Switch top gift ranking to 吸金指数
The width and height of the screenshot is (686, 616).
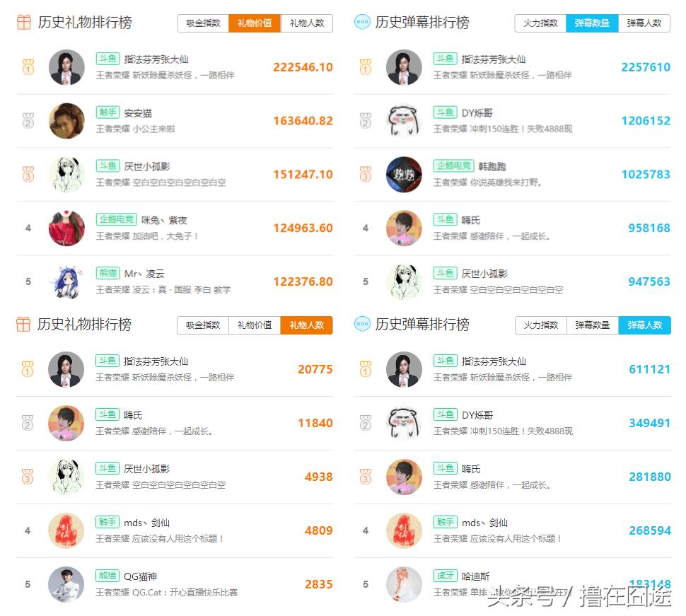click(203, 23)
